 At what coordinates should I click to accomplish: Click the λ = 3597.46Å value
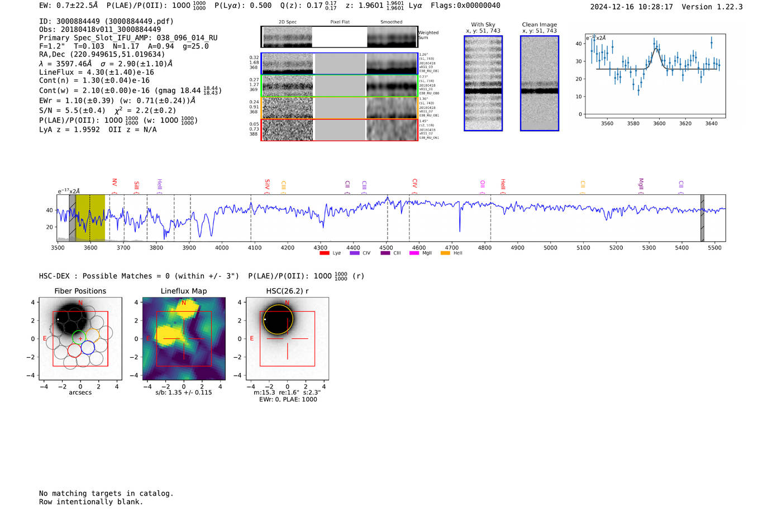coord(65,64)
